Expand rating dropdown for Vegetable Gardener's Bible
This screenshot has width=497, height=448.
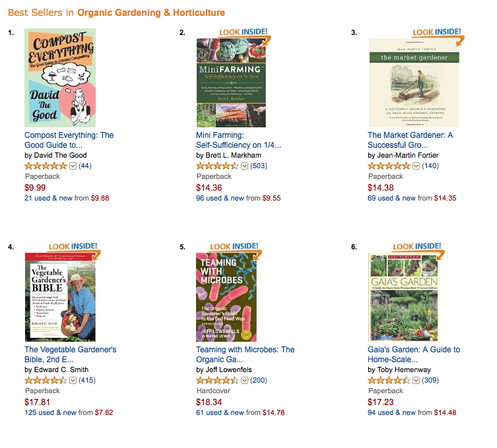pos(73,380)
